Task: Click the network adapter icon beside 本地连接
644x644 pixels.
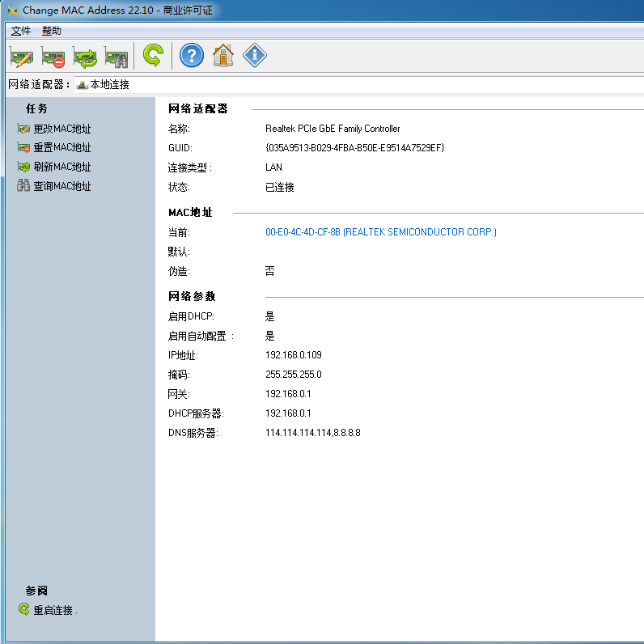Action: pos(83,85)
